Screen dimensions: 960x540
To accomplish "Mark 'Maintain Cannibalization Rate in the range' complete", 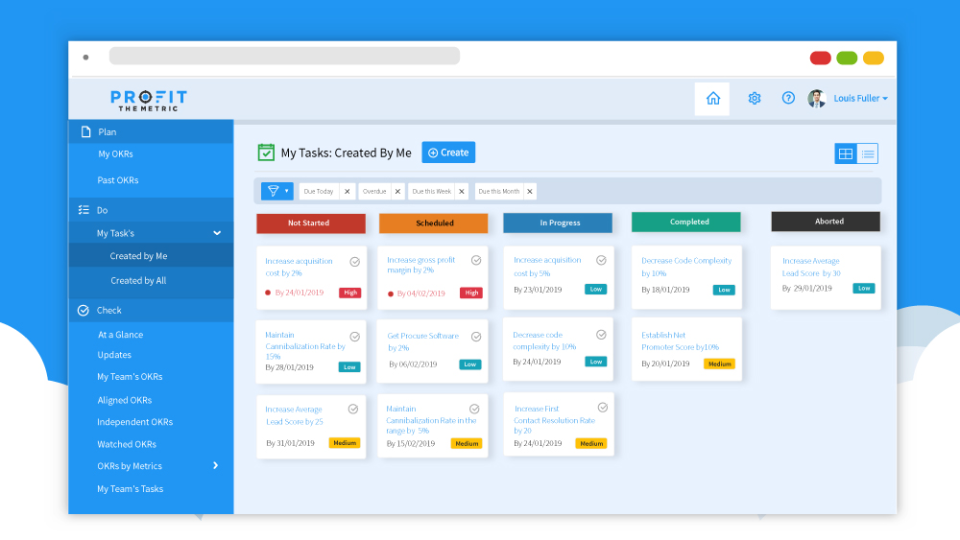I will coord(474,409).
